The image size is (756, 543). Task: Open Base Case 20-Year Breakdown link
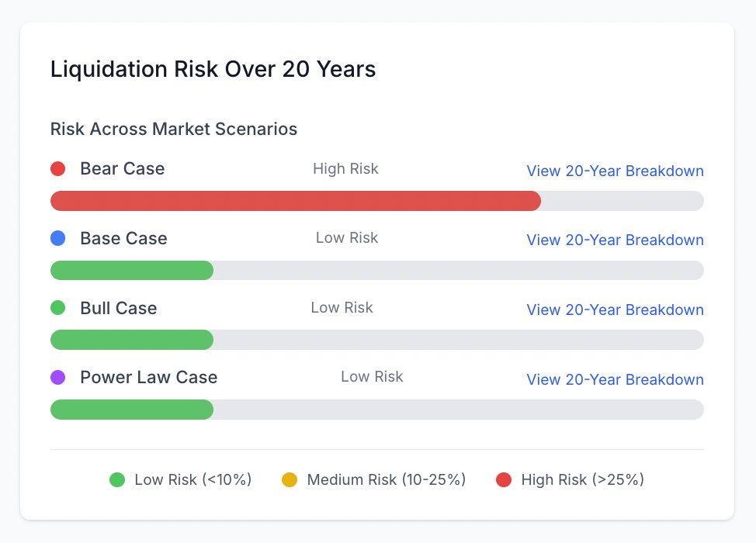click(615, 240)
